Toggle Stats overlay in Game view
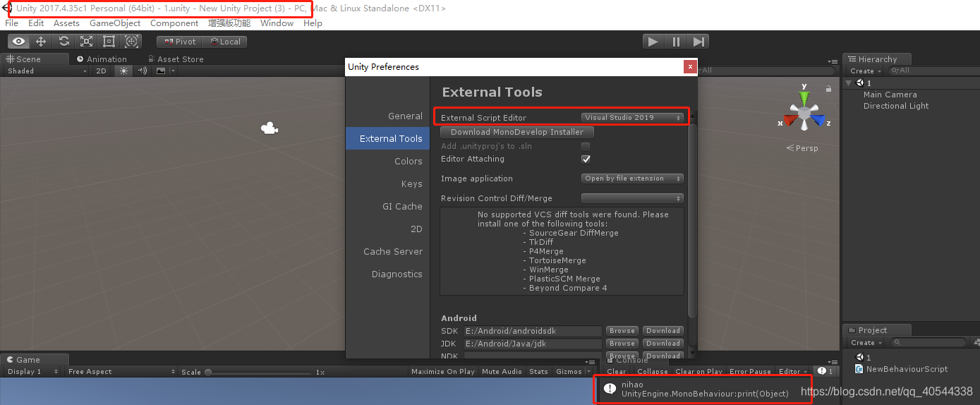 [x=538, y=372]
